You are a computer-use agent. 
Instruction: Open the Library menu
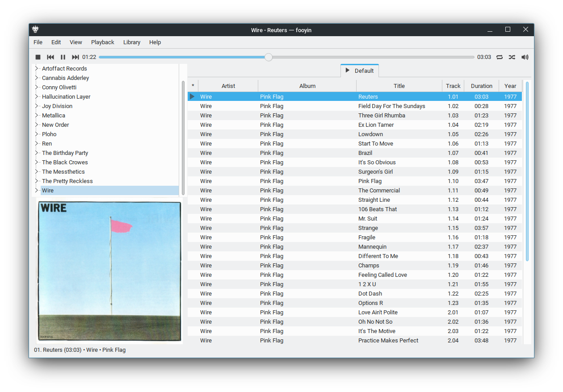pos(132,42)
